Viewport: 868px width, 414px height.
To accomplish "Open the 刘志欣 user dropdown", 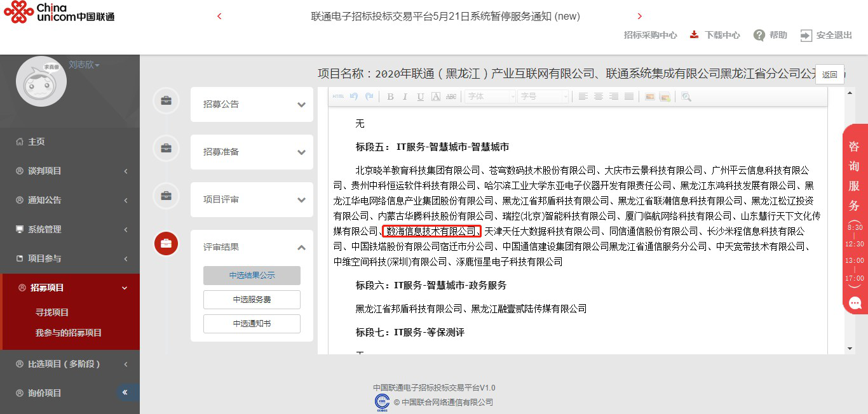I will pyautogui.click(x=84, y=65).
